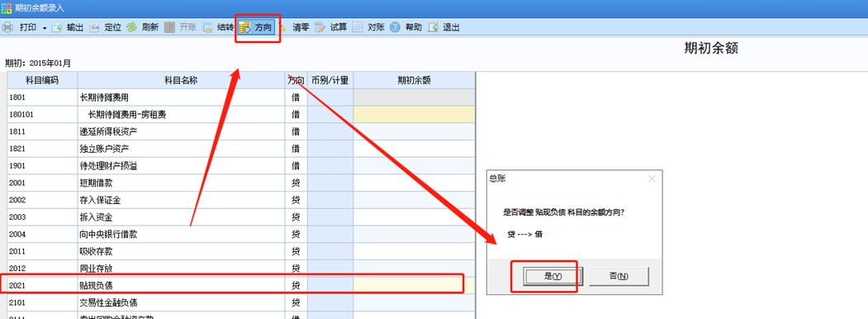This screenshot has width=868, height=319.
Task: Click the 清零 clear icon
Action: [283, 27]
